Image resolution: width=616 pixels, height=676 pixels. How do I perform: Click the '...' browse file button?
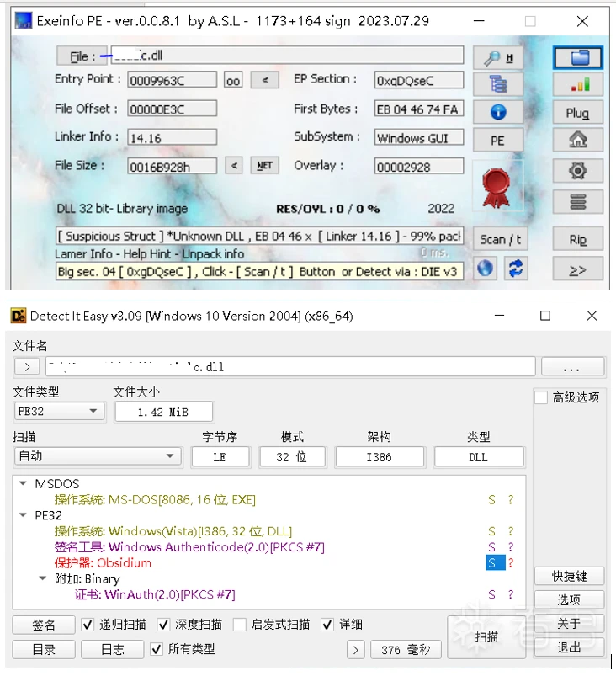[x=572, y=367]
